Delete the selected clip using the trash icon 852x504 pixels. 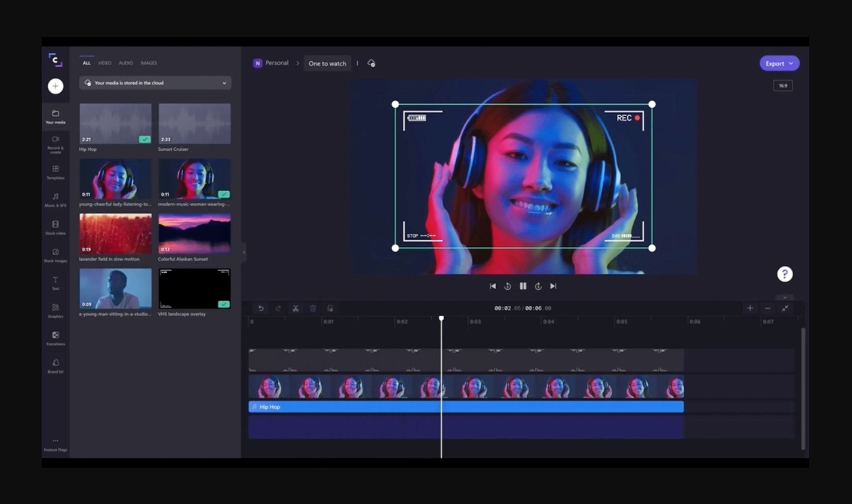coord(313,308)
